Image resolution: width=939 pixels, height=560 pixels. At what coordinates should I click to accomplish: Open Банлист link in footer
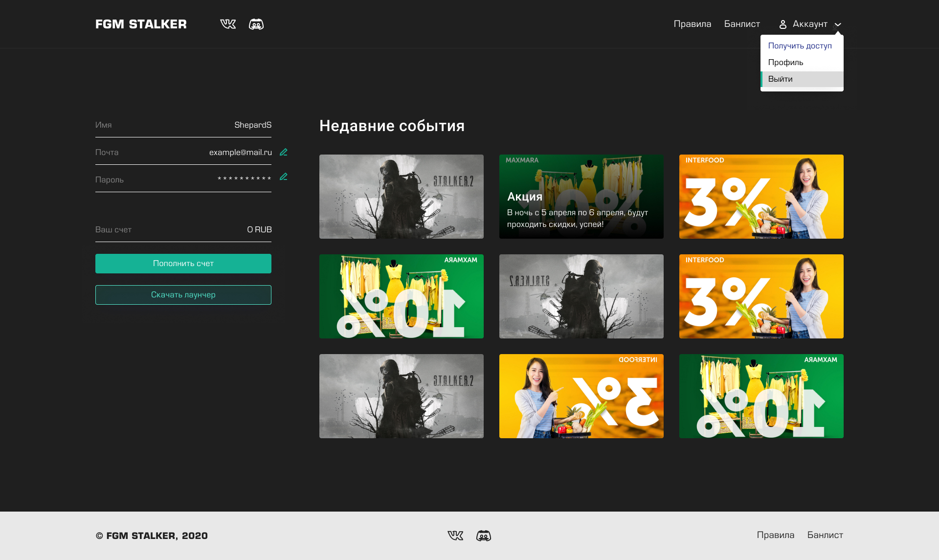(825, 535)
